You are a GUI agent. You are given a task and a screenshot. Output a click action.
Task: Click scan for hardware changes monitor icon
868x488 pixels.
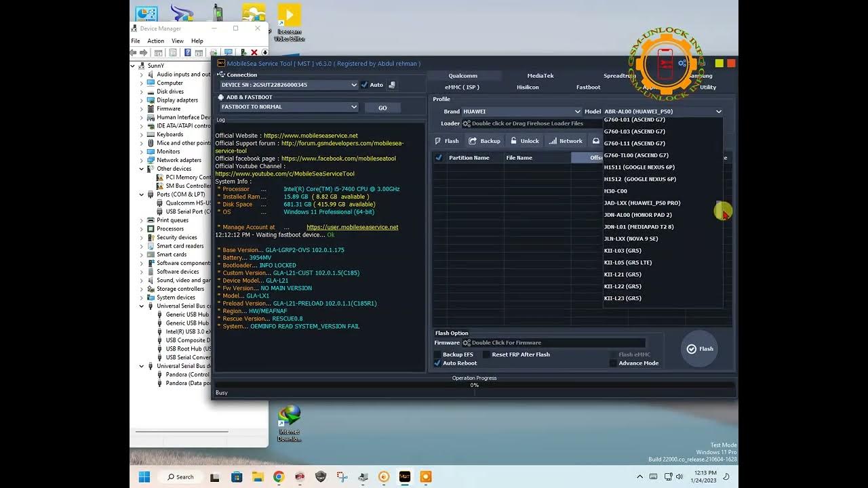pos(229,52)
